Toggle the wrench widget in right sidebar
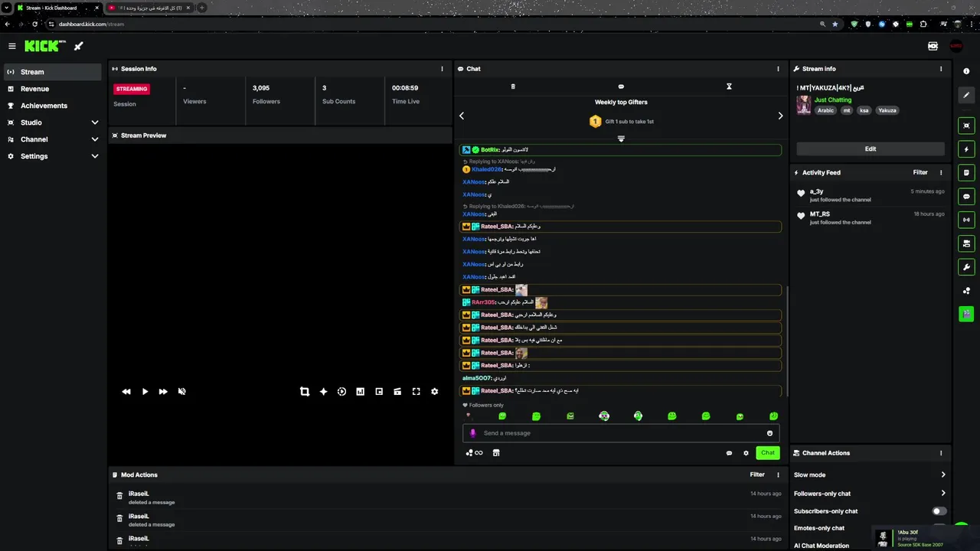Viewport: 980px width, 551px height. [x=966, y=267]
